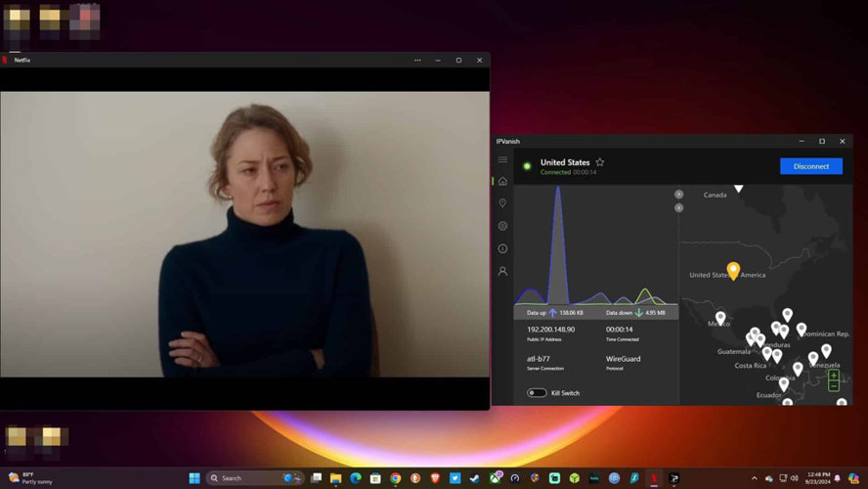Open the Account profile icon in sidebar

click(x=502, y=271)
